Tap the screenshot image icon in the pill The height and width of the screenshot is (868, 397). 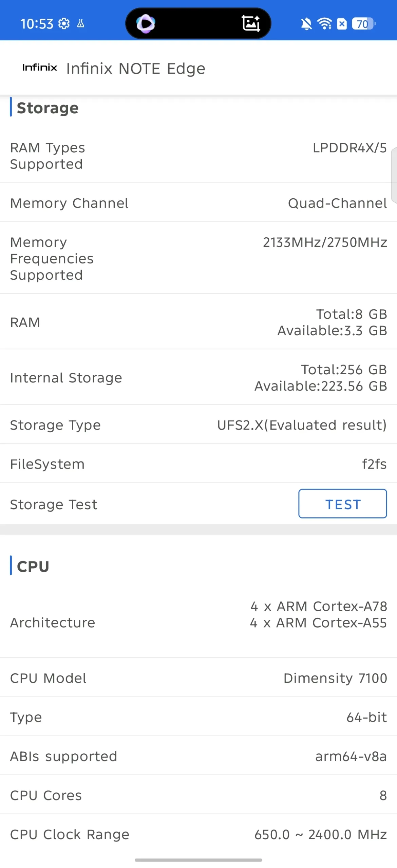(251, 23)
